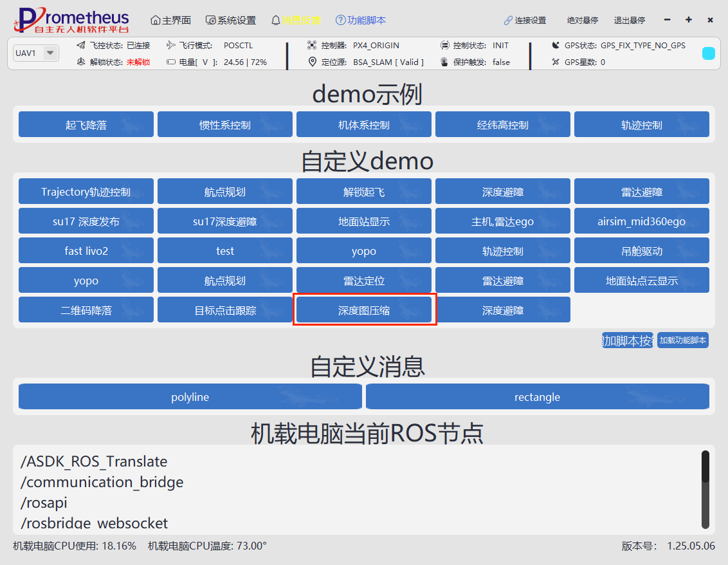Click the satellite icon beside GPS状态

click(556, 46)
